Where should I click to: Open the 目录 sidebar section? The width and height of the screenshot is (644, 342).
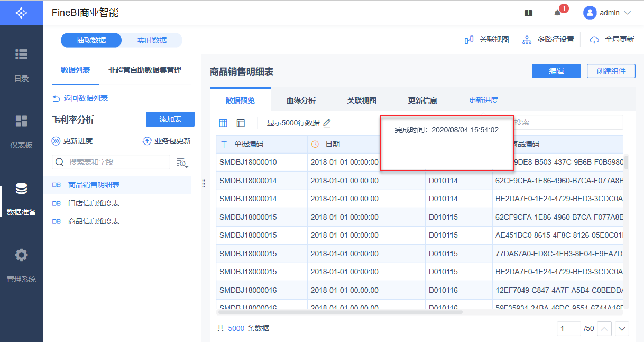21,65
